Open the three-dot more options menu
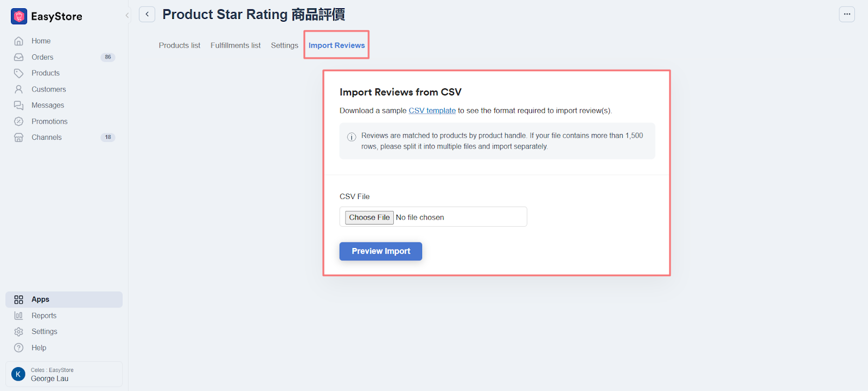Screen dimensions: 868x391 pyautogui.click(x=846, y=14)
